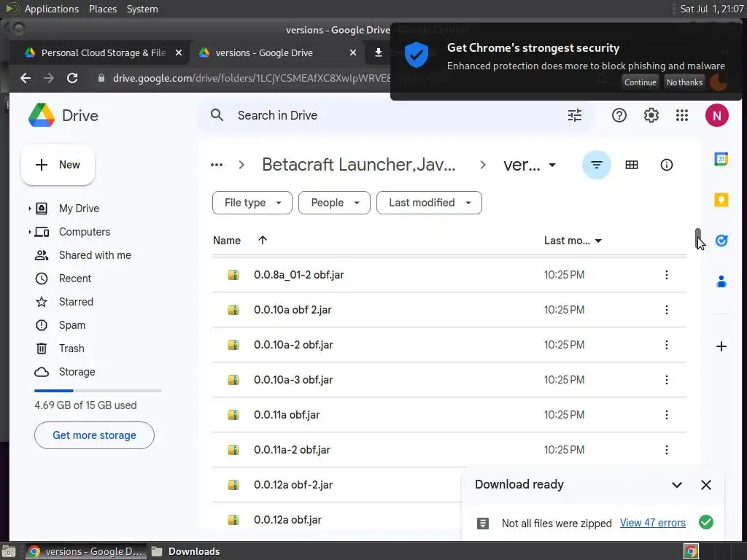747x560 pixels.
Task: Click View 47 errors link
Action: coord(652,523)
